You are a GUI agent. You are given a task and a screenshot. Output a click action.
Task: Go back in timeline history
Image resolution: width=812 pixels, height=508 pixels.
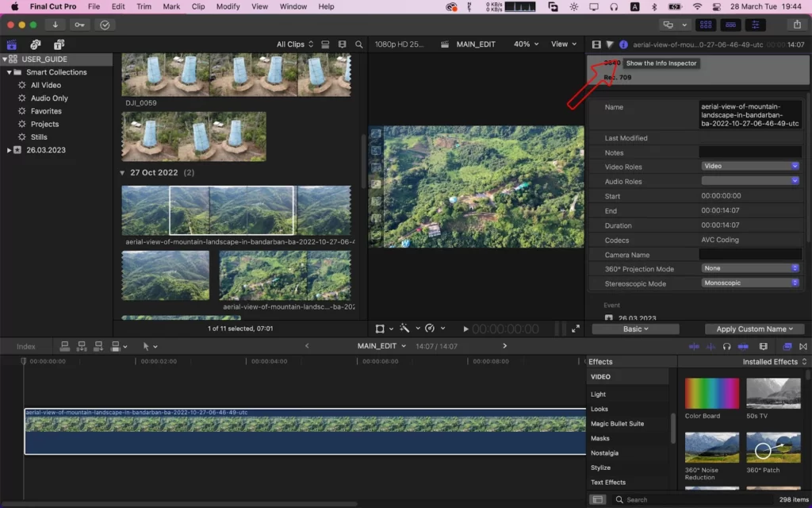pos(307,346)
